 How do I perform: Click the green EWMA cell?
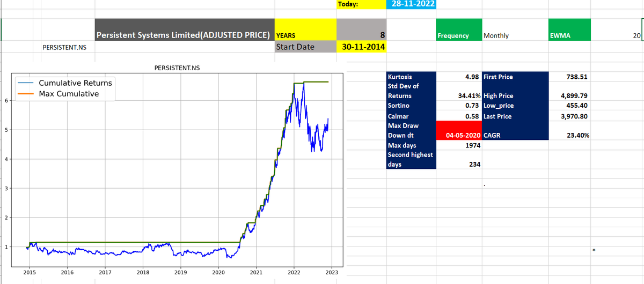pos(569,30)
